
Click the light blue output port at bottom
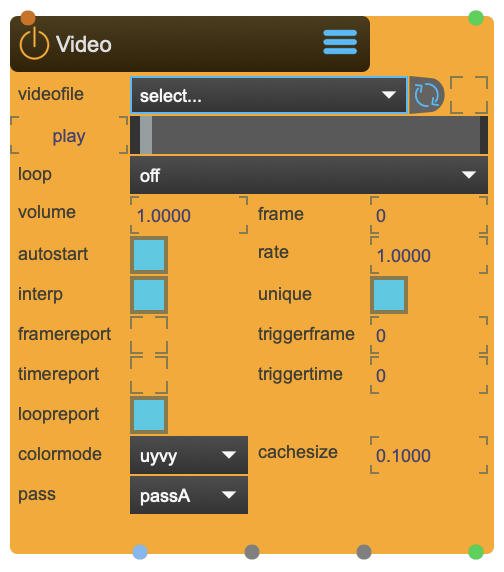(140, 552)
